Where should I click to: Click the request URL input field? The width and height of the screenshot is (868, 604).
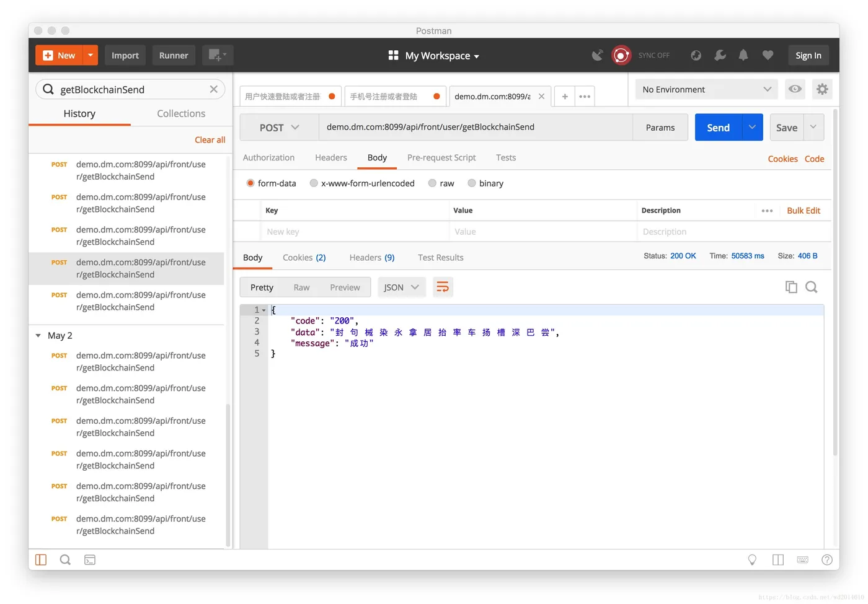click(x=476, y=127)
